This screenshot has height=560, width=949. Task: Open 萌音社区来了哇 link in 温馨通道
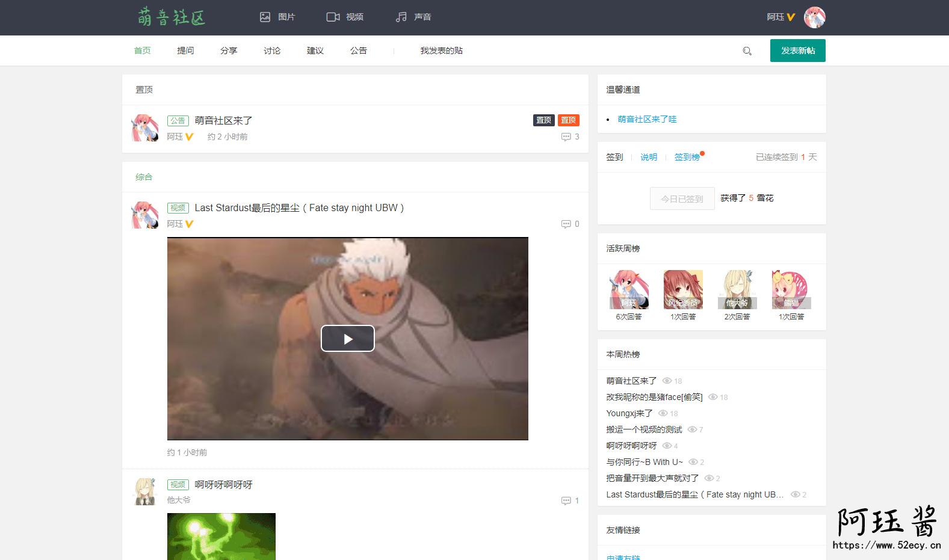click(x=647, y=119)
